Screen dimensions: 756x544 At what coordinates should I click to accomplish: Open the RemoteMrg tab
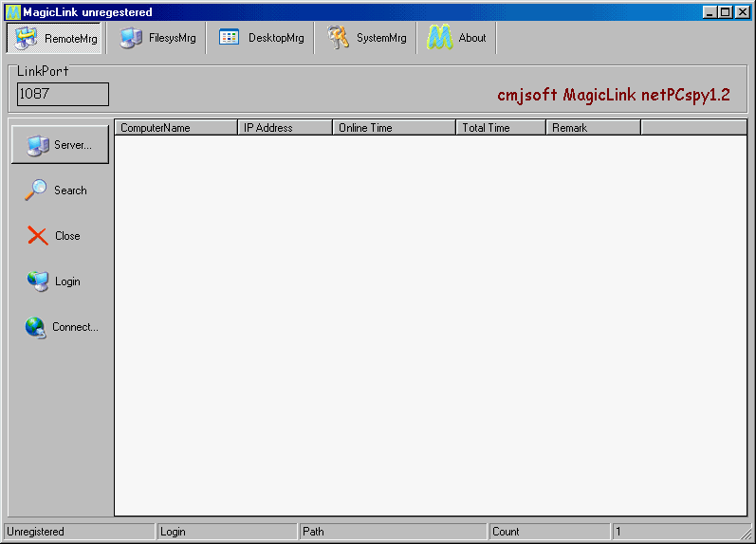(55, 39)
